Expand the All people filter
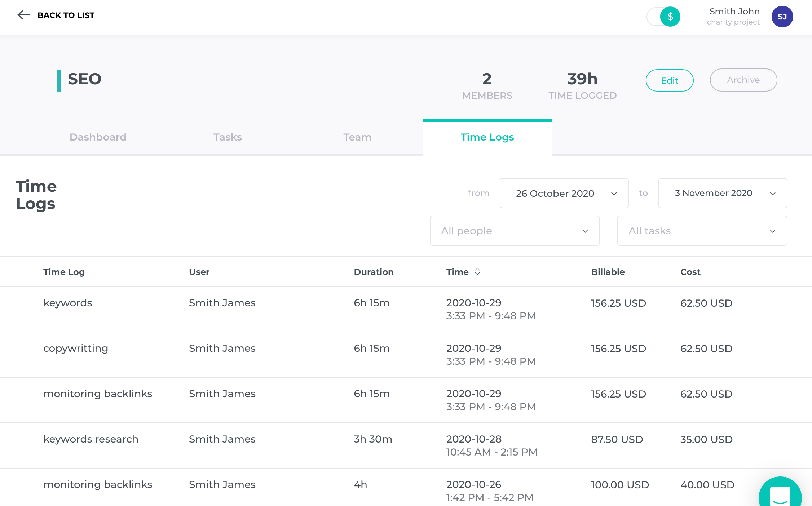Screen dimensions: 812x506 click(x=515, y=231)
